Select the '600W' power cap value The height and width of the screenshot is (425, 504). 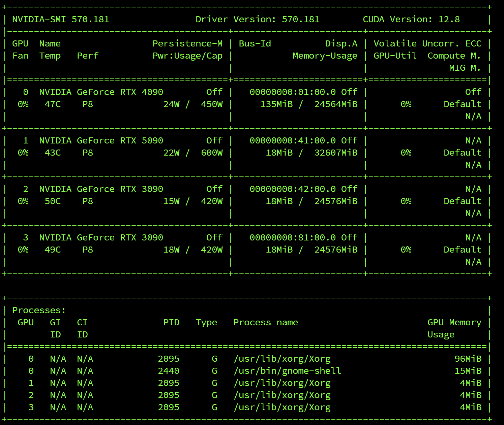(212, 153)
